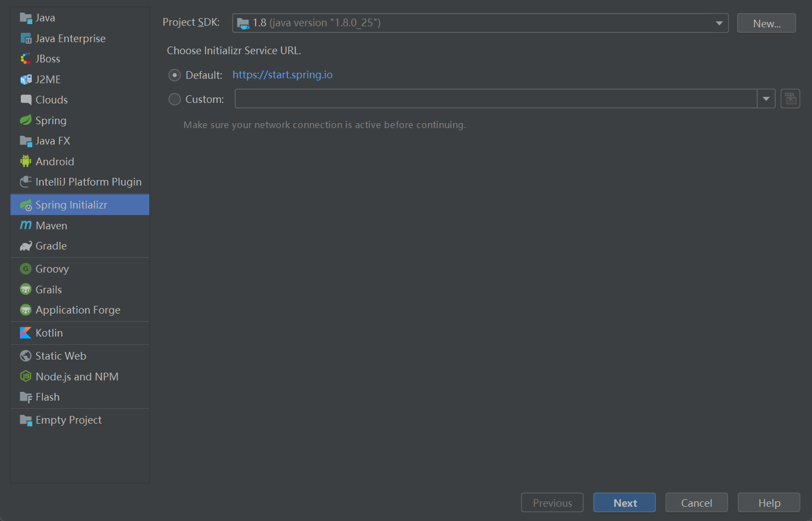The width and height of the screenshot is (812, 521).
Task: Click the Help button
Action: pos(769,502)
